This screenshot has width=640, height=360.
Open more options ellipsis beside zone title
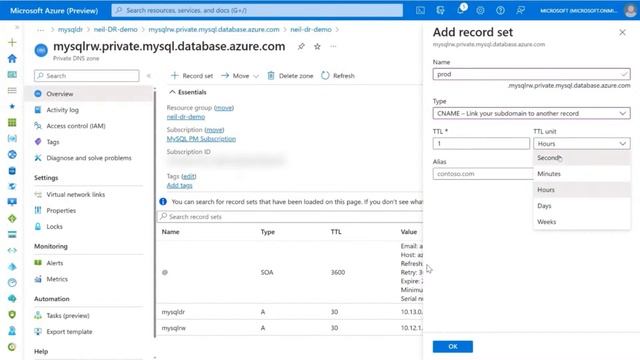click(333, 47)
